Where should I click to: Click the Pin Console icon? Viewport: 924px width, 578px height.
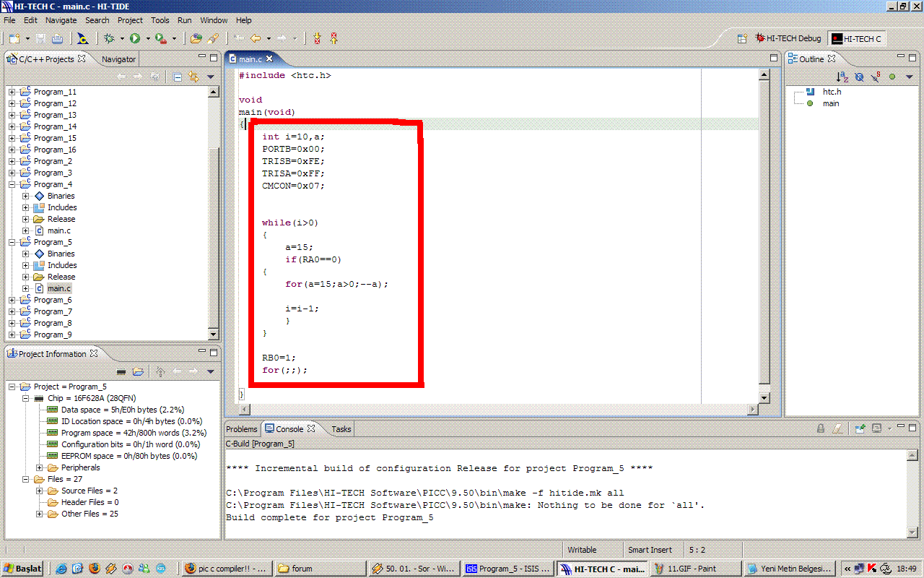(x=860, y=428)
